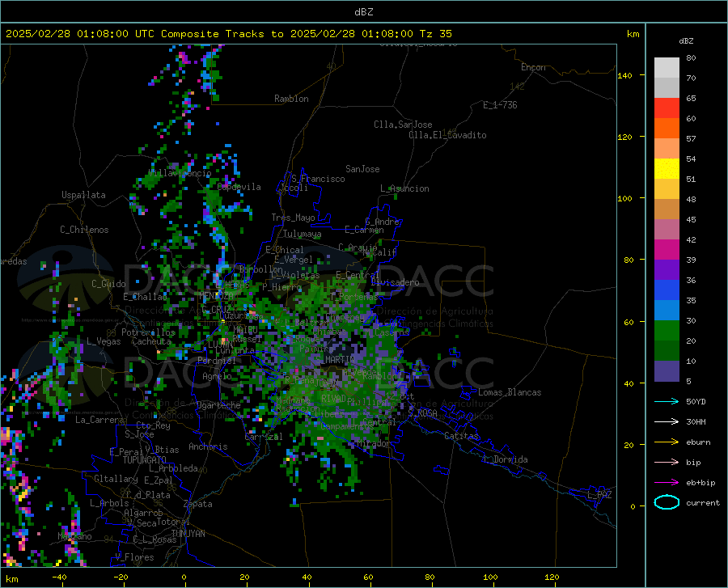Click the '50YD' legend label
The image size is (728, 588).
(x=696, y=401)
